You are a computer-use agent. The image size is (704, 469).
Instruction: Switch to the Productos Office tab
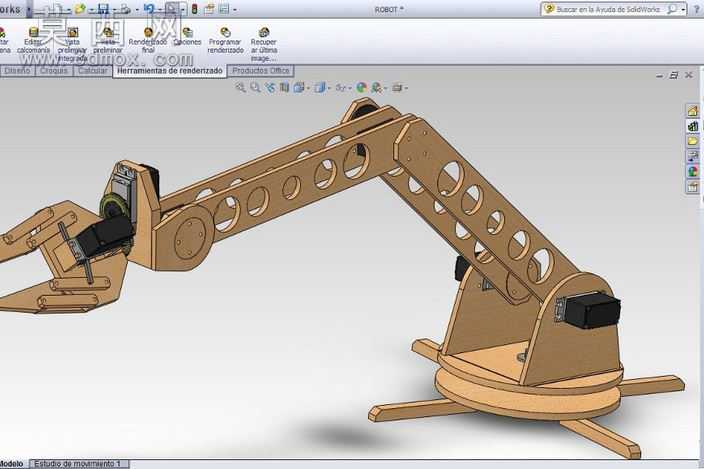click(x=261, y=71)
